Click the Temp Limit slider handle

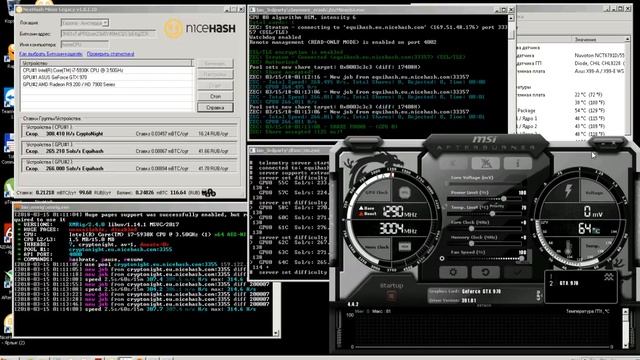[x=492, y=213]
